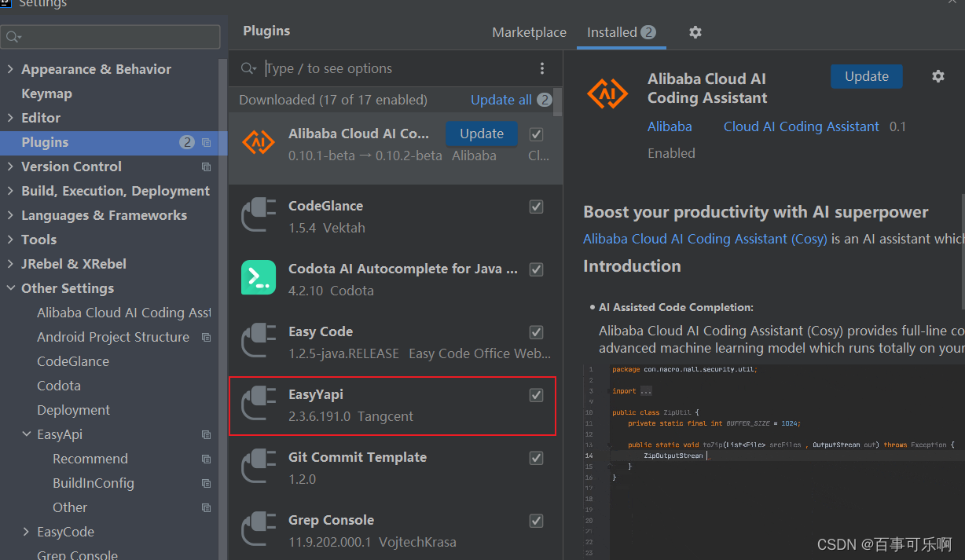Expand Languages & Frameworks node
The width and height of the screenshot is (965, 560).
pos(10,215)
